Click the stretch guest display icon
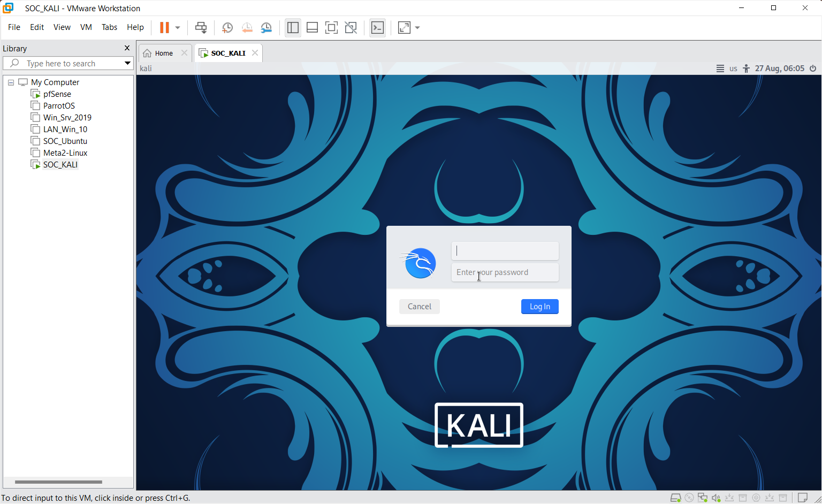Screen dimensions: 822x504 (404, 27)
